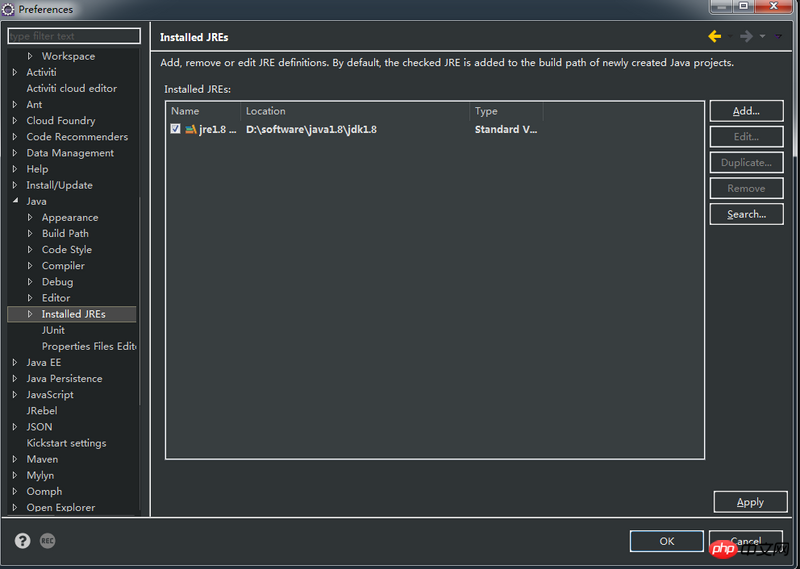
Task: Expand the Workspace tree node
Action: tap(30, 56)
